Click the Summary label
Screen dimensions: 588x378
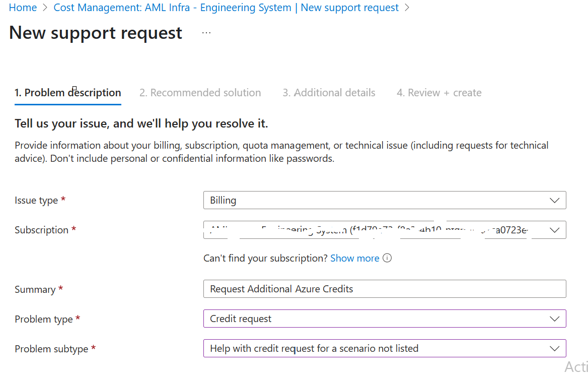(x=35, y=289)
